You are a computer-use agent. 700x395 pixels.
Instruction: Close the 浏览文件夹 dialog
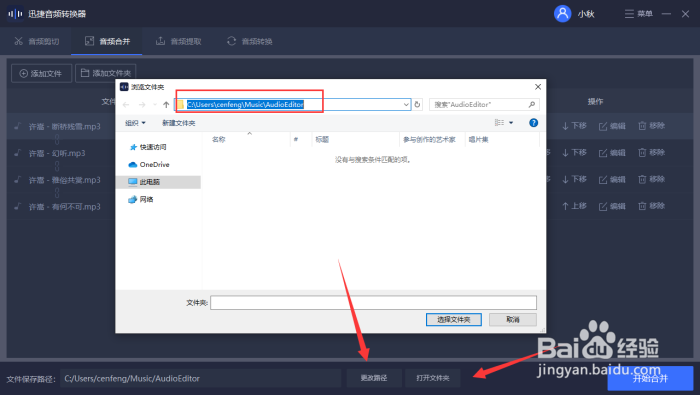(x=538, y=87)
